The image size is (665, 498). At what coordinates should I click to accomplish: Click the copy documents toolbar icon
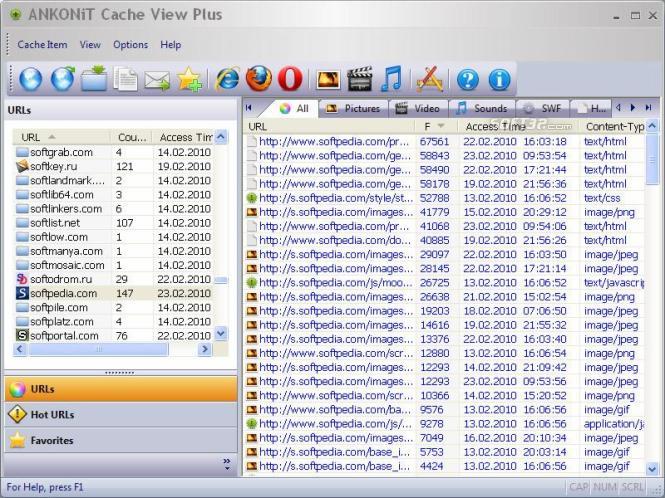(x=126, y=79)
